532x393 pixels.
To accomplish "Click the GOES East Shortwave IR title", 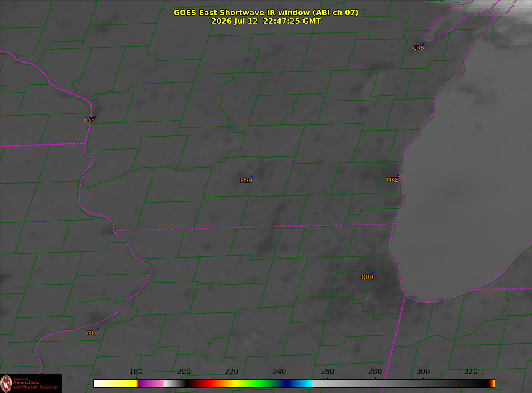I will (x=266, y=13).
